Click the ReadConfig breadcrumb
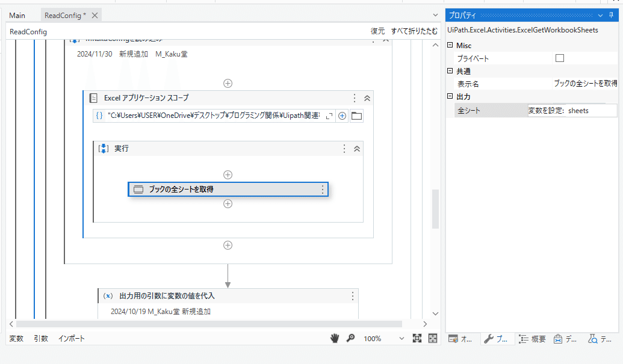 click(28, 32)
